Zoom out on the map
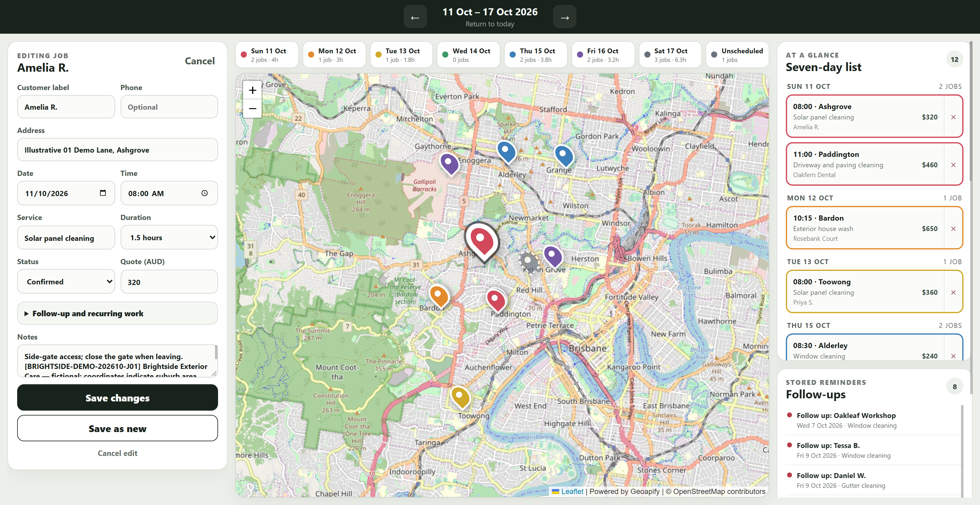 coord(252,108)
